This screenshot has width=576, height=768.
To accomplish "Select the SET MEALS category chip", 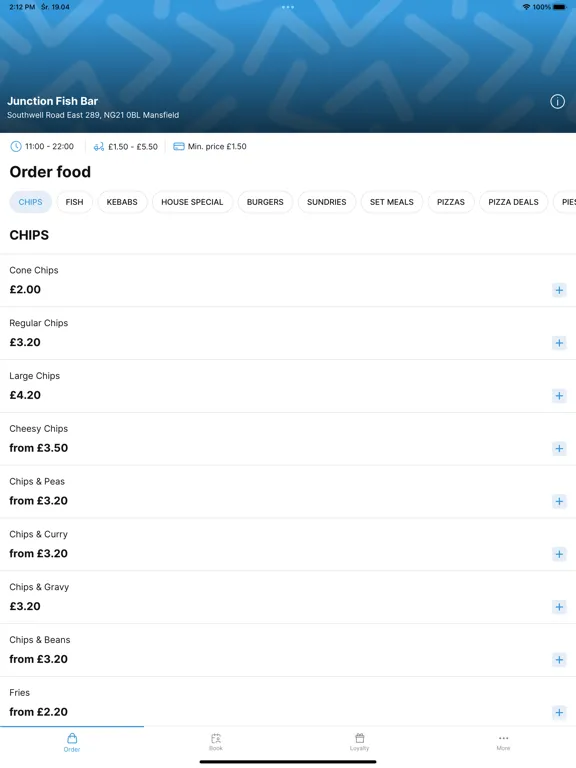I will click(x=392, y=202).
